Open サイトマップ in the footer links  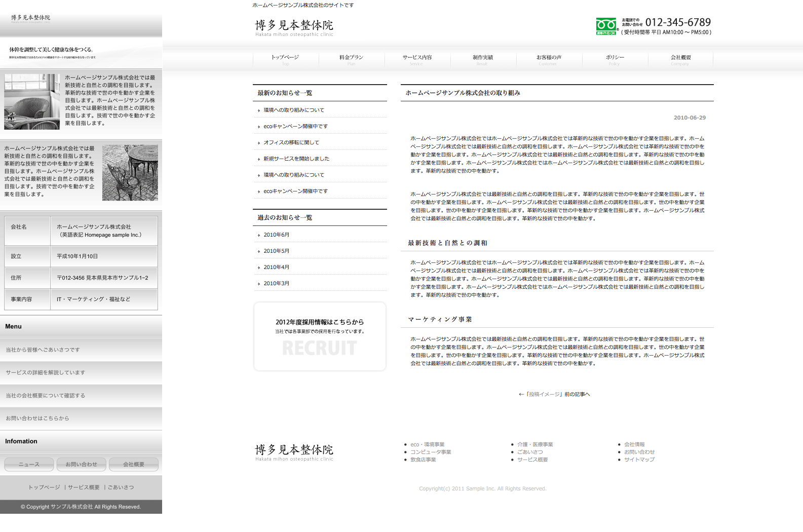click(x=639, y=460)
